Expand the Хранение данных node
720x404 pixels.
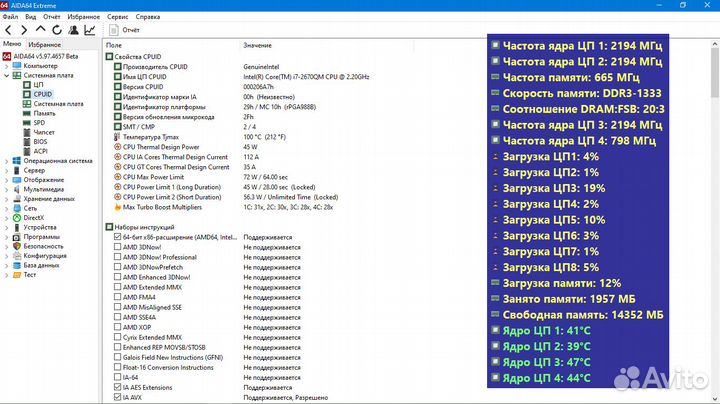(6, 199)
